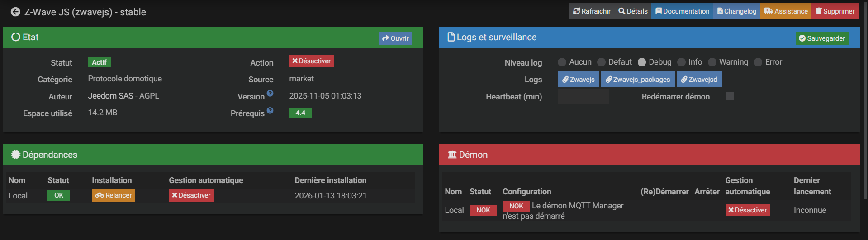Tick the Redémarrer démon checkbox
The image size is (868, 240).
[x=730, y=96]
